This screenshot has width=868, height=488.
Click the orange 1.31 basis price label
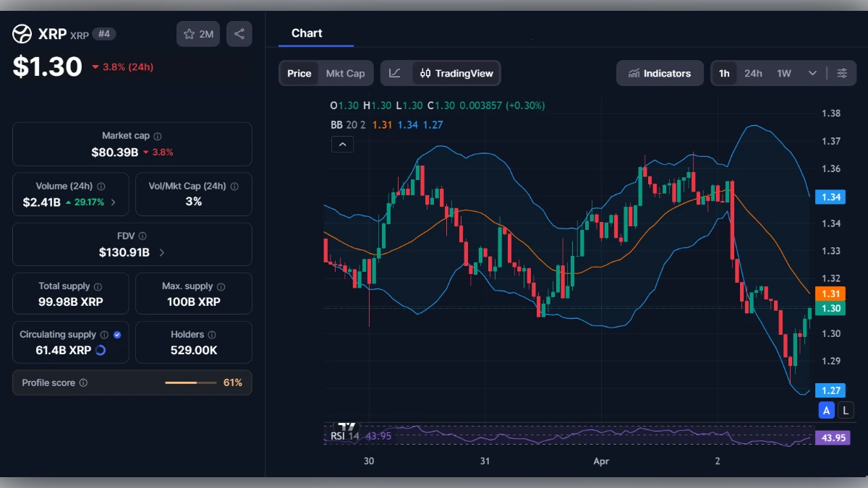(x=830, y=294)
